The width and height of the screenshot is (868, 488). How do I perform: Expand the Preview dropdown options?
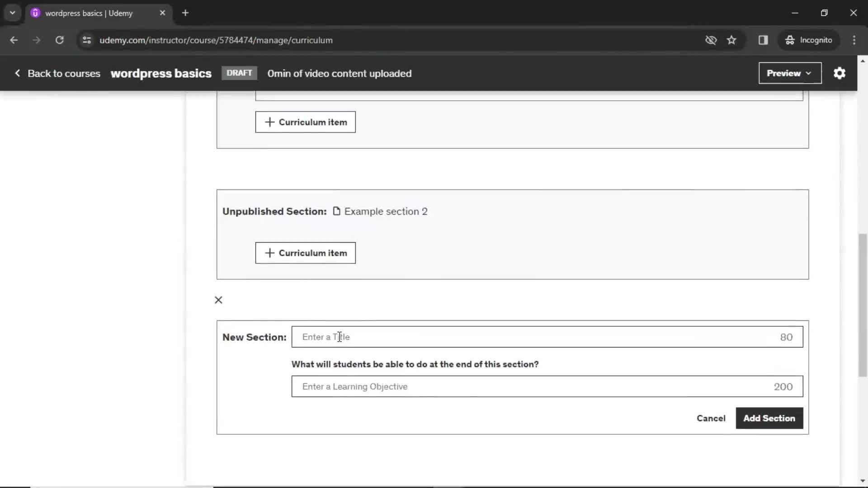click(x=807, y=73)
